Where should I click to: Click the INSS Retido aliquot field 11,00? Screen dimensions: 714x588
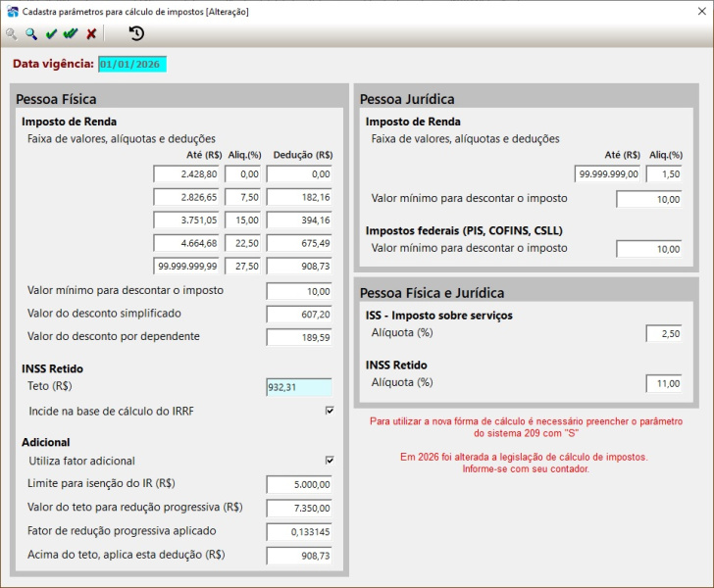tap(664, 383)
